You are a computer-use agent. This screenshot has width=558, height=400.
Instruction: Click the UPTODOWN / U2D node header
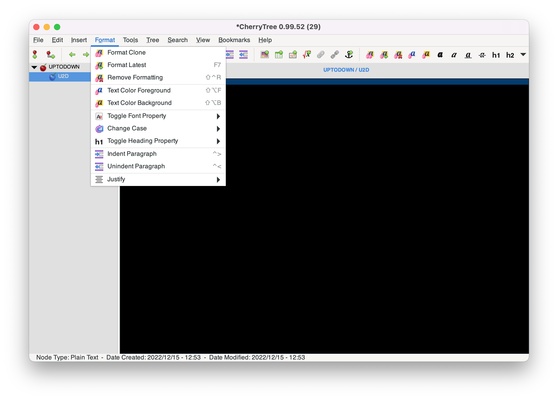pos(346,70)
